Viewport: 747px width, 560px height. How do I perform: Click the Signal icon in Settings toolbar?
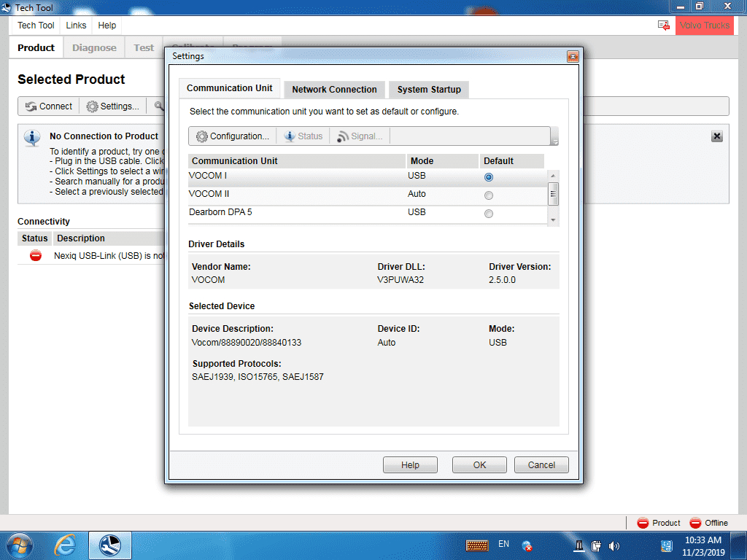[x=343, y=136]
